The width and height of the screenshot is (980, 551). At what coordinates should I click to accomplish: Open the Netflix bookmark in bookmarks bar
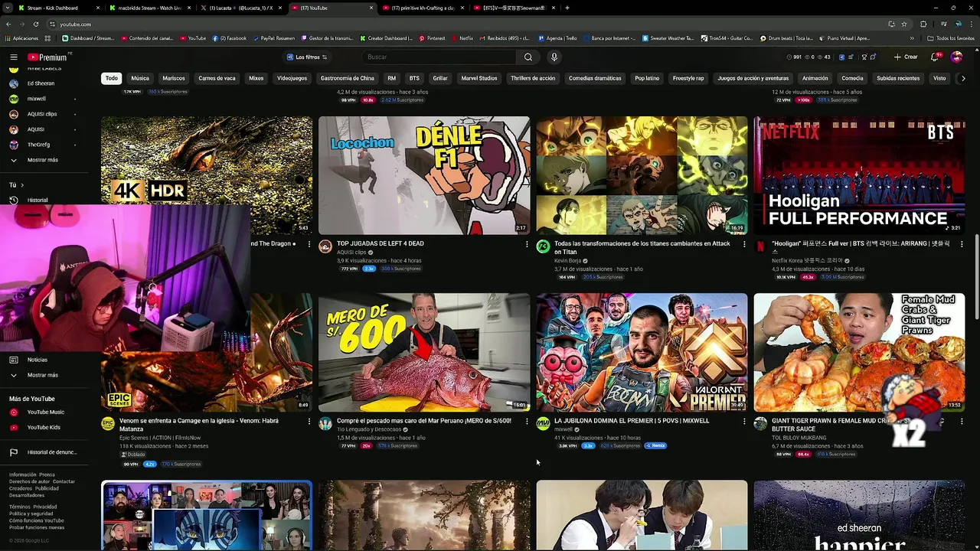(x=462, y=38)
